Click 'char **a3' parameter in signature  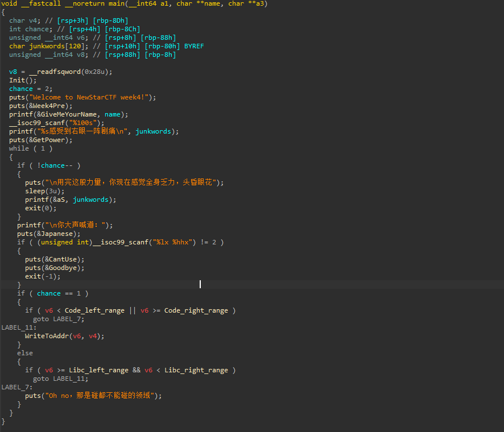tap(246, 3)
